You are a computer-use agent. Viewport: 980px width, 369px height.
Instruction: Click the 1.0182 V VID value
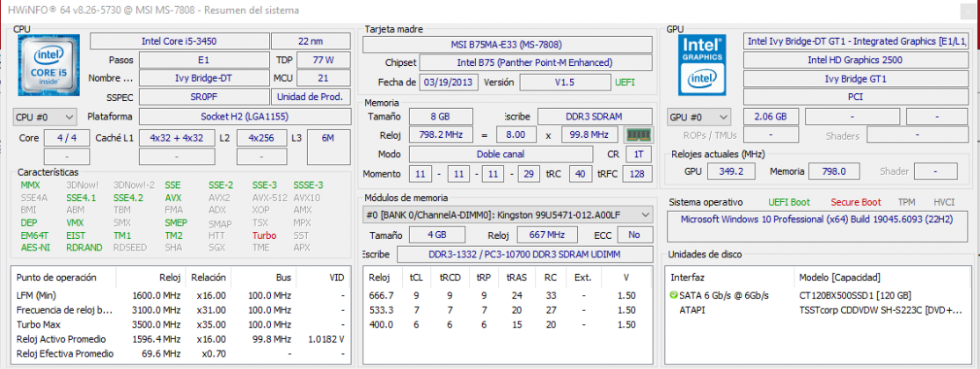point(325,339)
